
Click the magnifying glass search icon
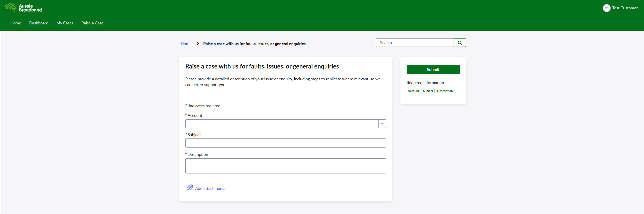pos(460,43)
